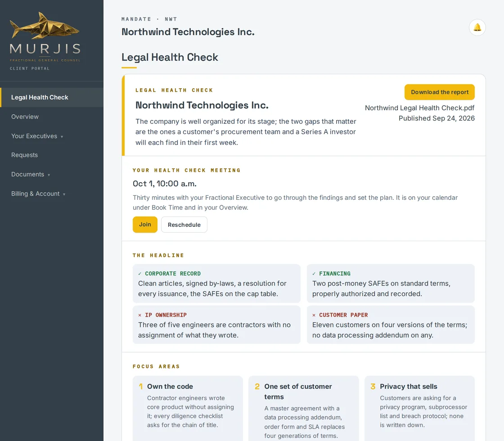Screen dimensions: 504x441
Task: Click the FOCUS AREAS section label
Action: (156, 367)
